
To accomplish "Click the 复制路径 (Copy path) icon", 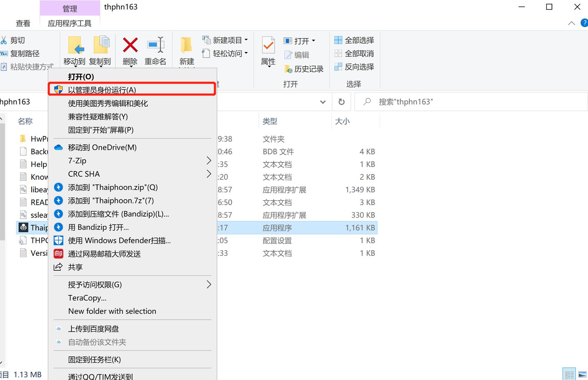I will (x=4, y=53).
